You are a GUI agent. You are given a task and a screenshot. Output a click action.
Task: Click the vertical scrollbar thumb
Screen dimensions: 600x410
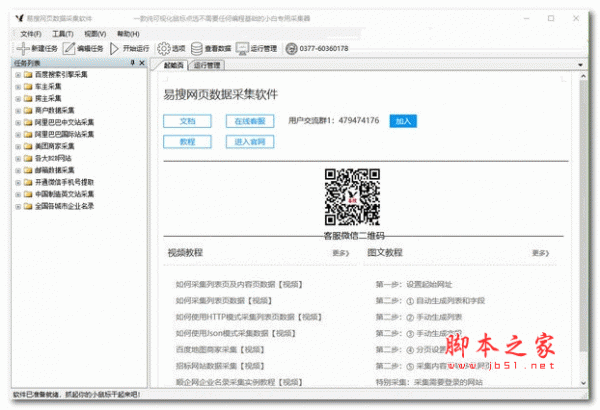(583, 216)
